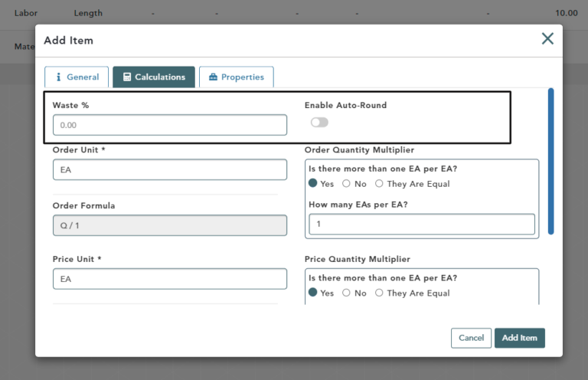Close the Add Item dialog with X

tap(547, 38)
